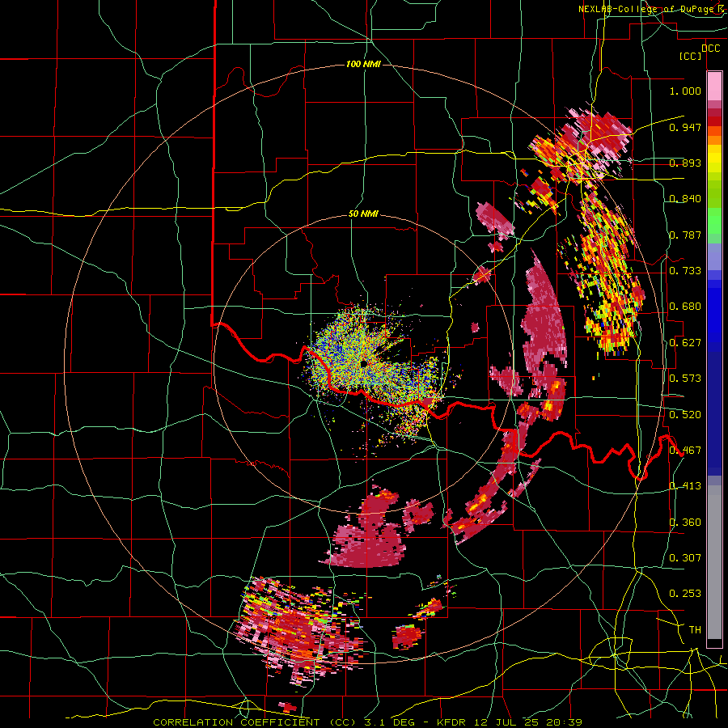Click the 0.413 scale value
This screenshot has height=728, width=728.
(685, 486)
